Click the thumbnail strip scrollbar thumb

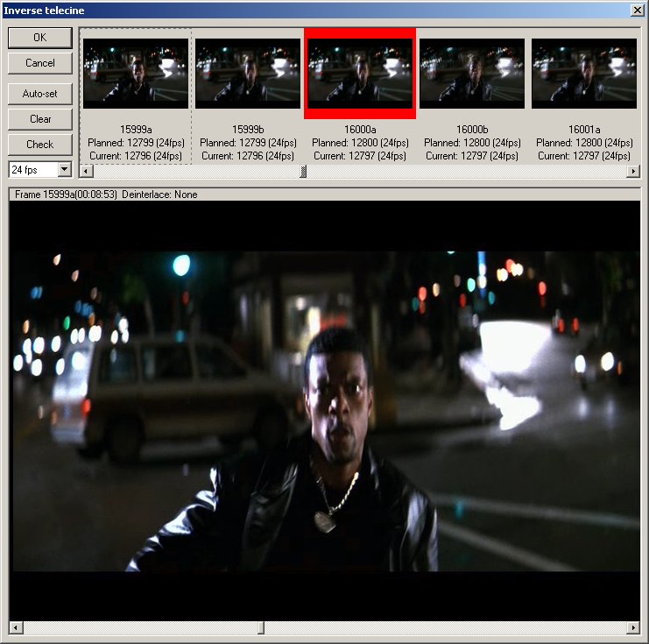pyautogui.click(x=303, y=171)
